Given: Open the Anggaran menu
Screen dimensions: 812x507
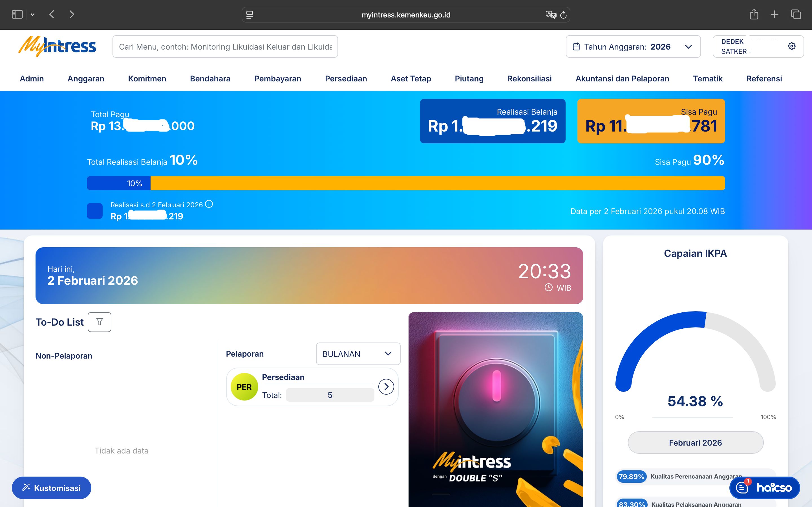Looking at the screenshot, I should (86, 79).
